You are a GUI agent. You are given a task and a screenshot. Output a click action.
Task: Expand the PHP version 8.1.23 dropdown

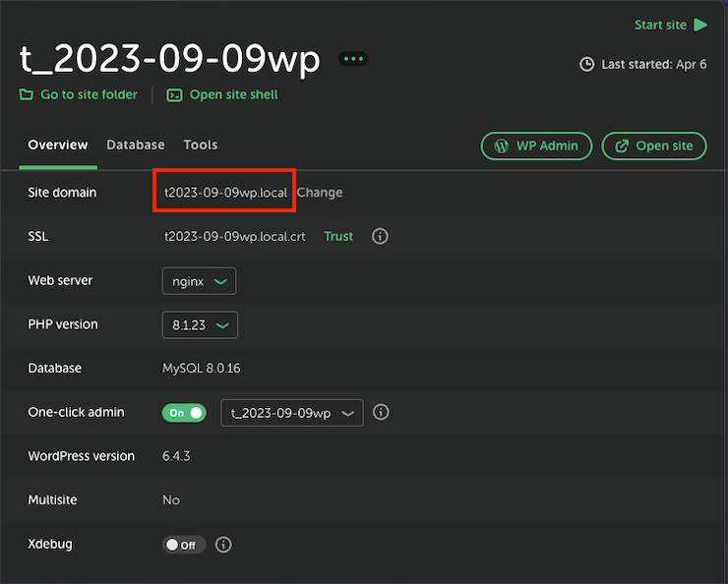tap(200, 324)
